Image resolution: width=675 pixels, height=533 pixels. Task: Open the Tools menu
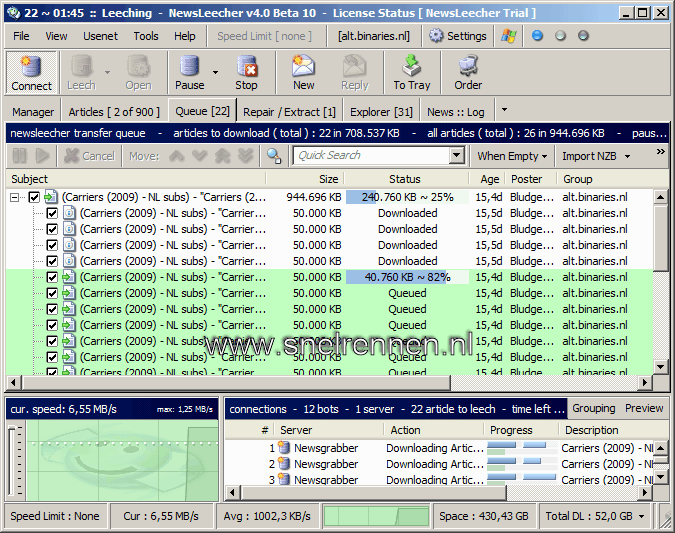coord(146,36)
